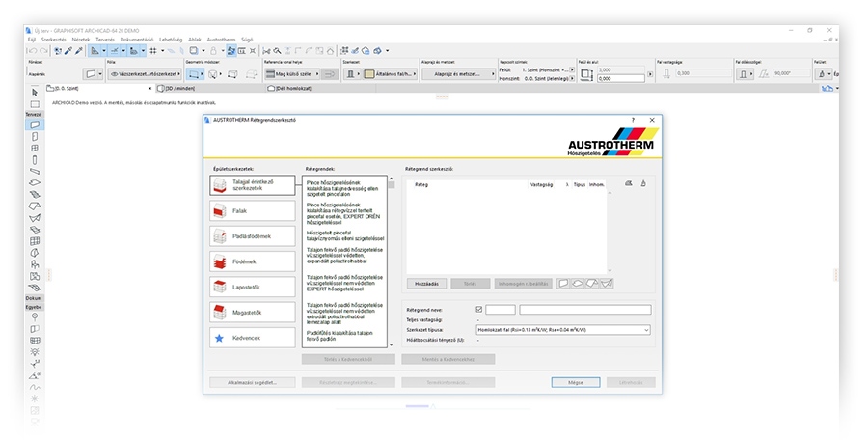
Task: Click the Alkalmazási segédlet button
Action: [252, 382]
